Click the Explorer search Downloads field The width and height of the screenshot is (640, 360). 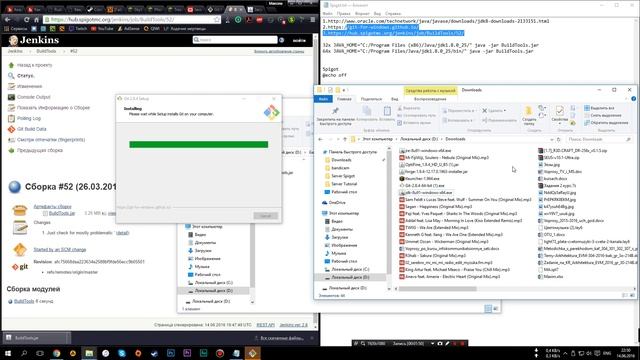click(x=599, y=139)
